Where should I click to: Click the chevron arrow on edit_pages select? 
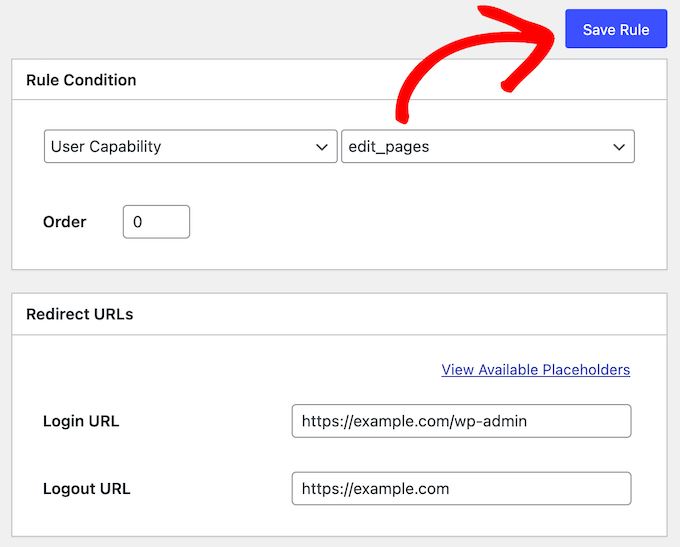pos(619,147)
